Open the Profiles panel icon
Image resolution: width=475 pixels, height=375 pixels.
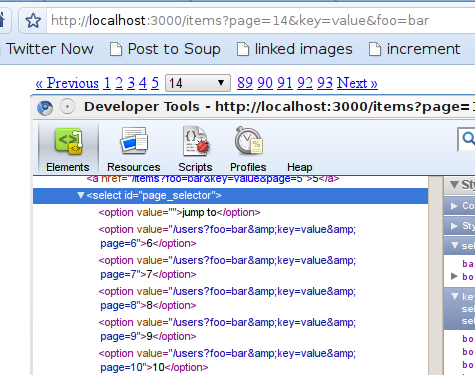(x=248, y=141)
